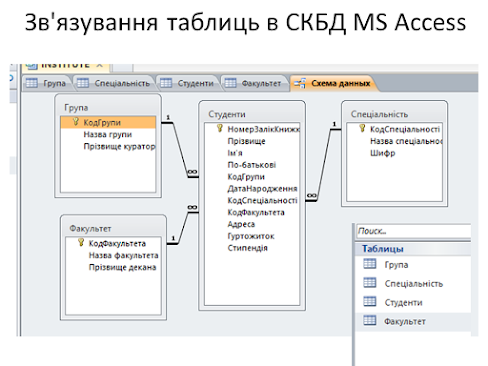This screenshot has width=488, height=366.
Task: Click the Факультет table title bar
Action: point(113,229)
